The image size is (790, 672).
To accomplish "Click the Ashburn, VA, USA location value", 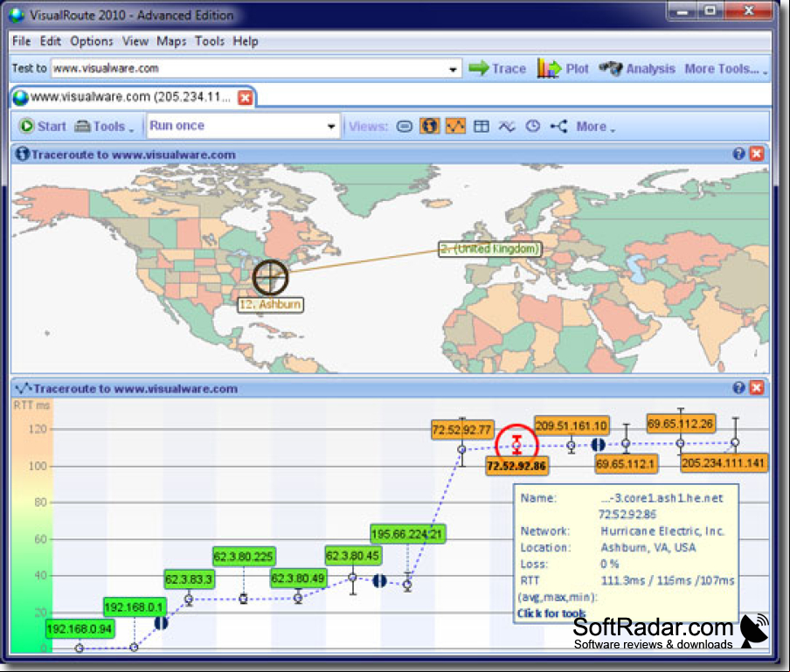I will (x=648, y=548).
